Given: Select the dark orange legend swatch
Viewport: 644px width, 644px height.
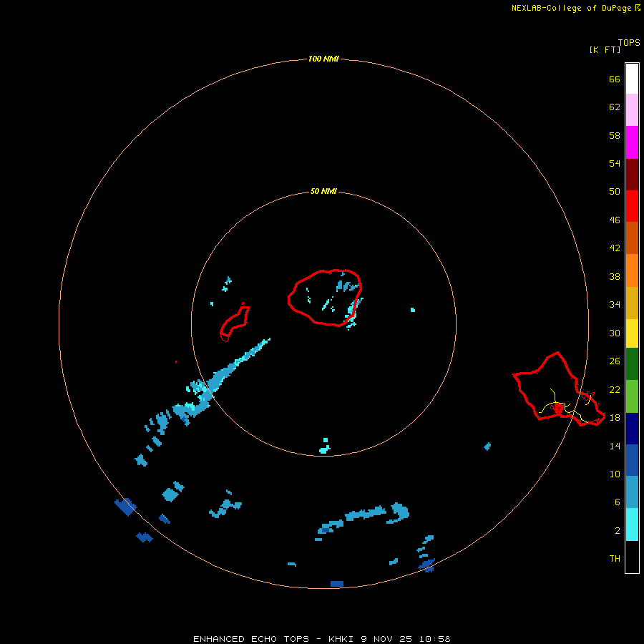Looking at the screenshot, I should pos(632,238).
